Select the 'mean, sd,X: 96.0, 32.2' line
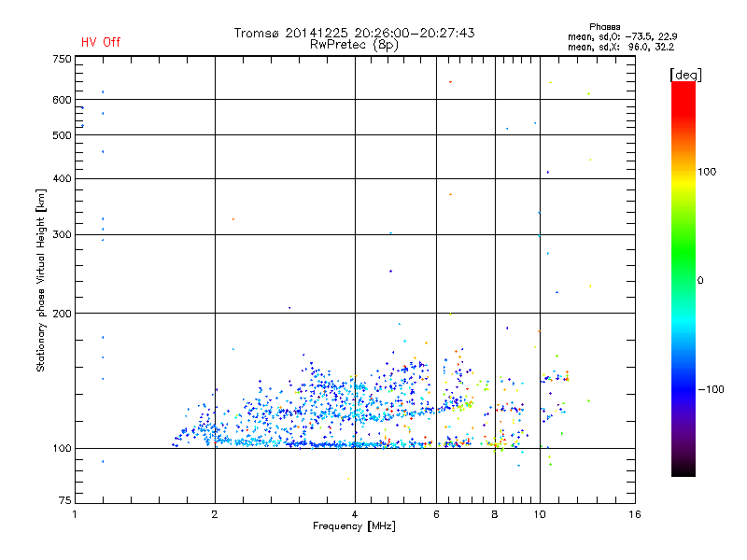The width and height of the screenshot is (747, 560). pyautogui.click(x=621, y=48)
